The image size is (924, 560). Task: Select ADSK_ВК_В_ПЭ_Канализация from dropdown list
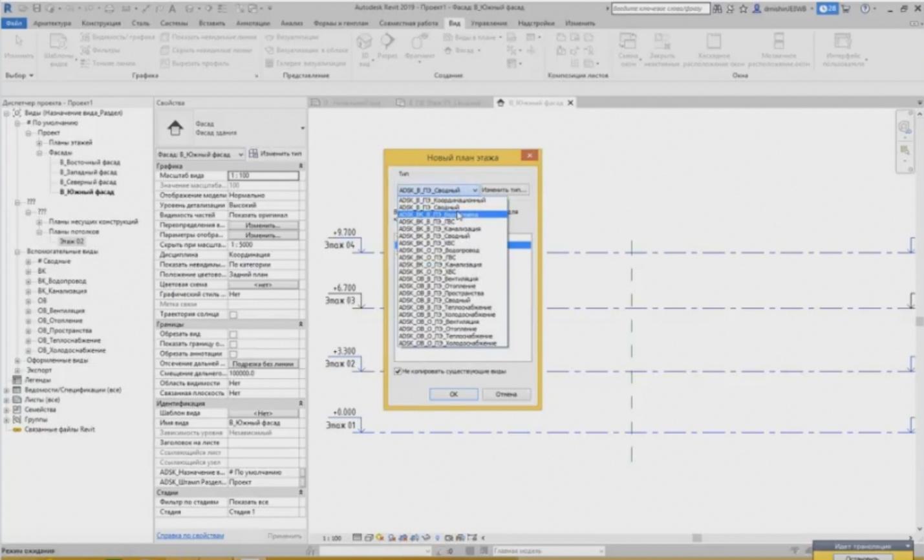coord(440,229)
